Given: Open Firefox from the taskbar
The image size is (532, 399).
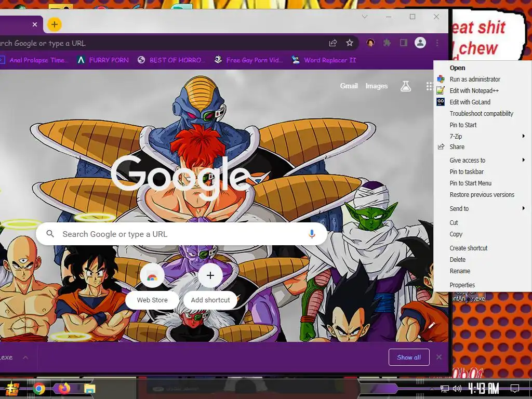Looking at the screenshot, I should pyautogui.click(x=64, y=388).
